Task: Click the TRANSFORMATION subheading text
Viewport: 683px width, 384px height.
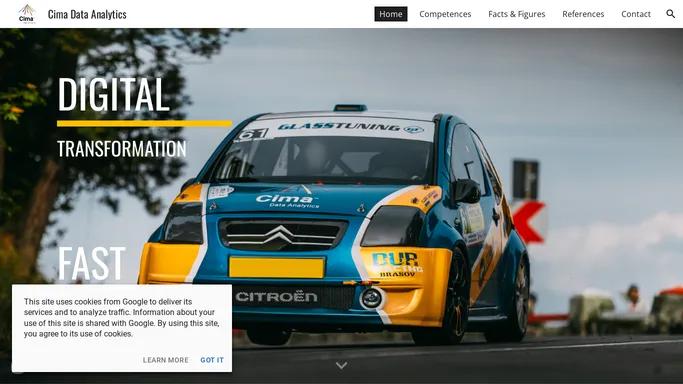Action: coord(122,149)
